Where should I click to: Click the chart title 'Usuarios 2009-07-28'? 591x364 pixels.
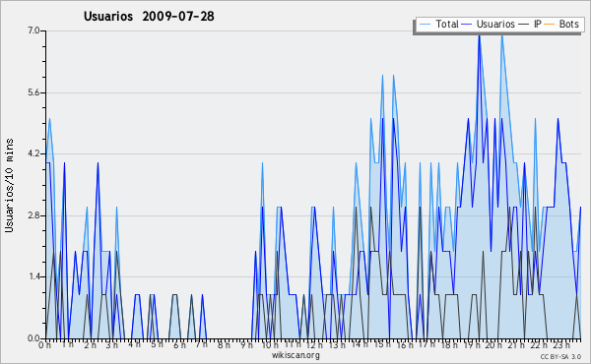[x=149, y=16]
